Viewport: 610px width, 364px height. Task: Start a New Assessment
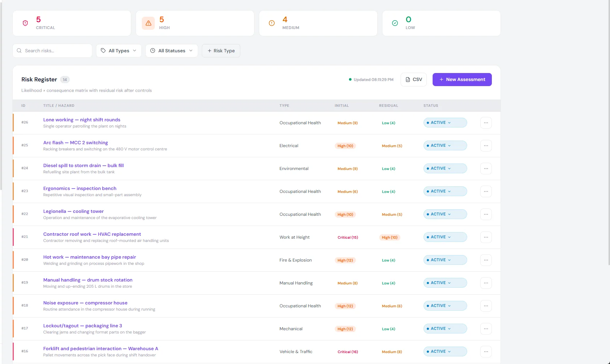point(462,80)
